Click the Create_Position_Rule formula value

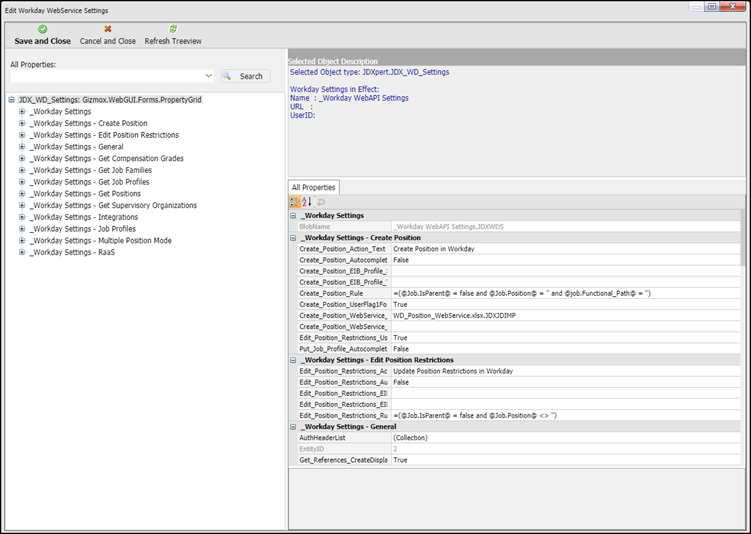[x=566, y=293]
